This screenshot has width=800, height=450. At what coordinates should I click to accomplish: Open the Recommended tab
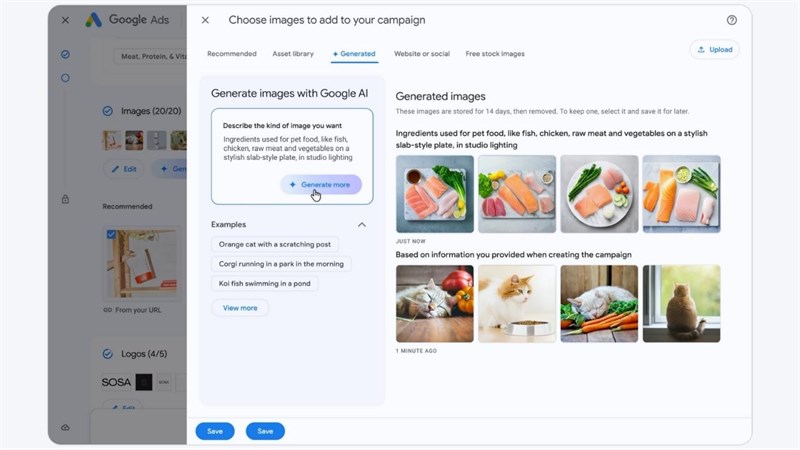tap(232, 54)
